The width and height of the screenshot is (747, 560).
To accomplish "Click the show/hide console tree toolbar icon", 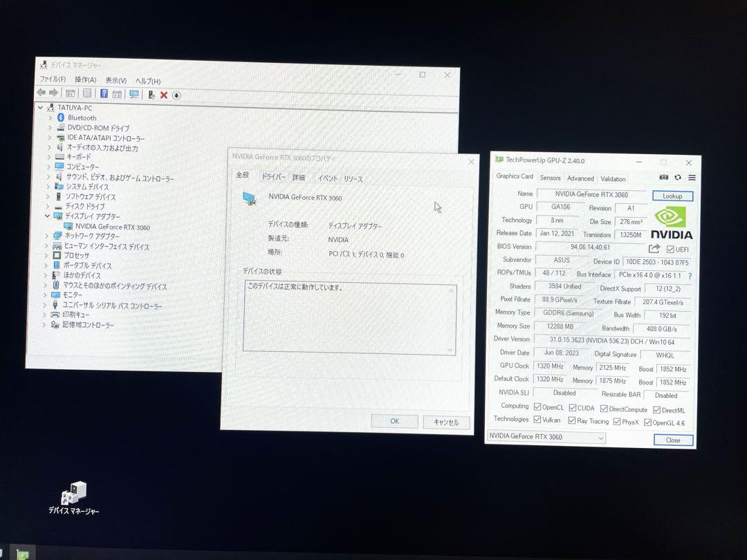I will (71, 93).
